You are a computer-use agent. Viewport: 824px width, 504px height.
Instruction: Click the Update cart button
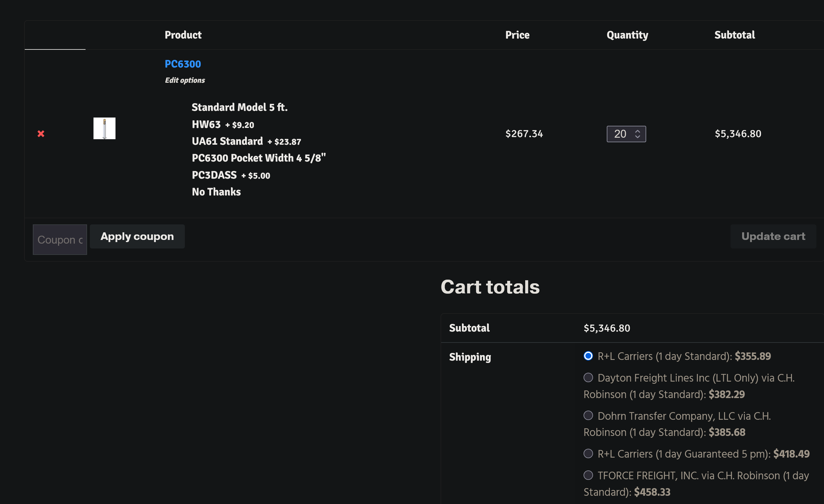(773, 236)
